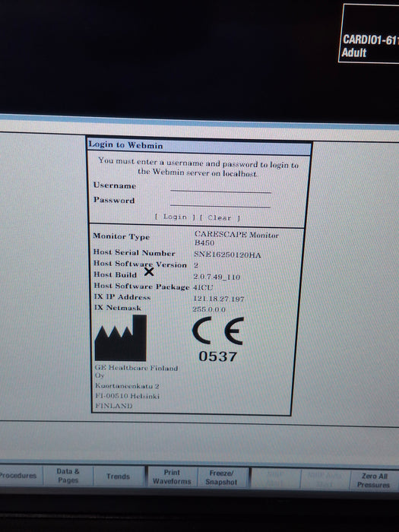Image resolution: width=399 pixels, height=532 pixels.
Task: Select serial number 'SNE16250120HA'
Action: click(227, 255)
